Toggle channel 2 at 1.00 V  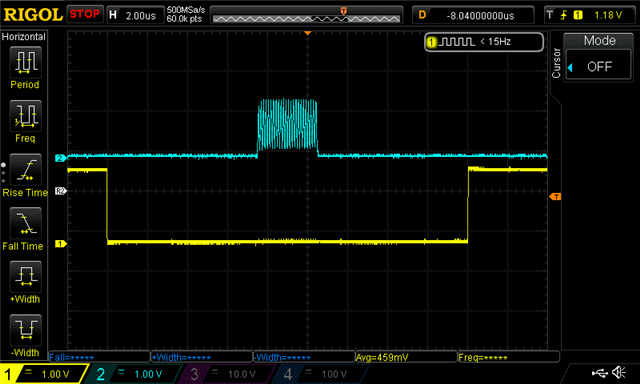click(135, 374)
